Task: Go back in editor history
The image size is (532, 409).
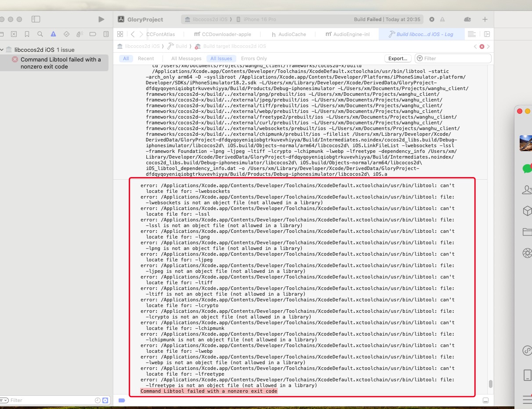Action: tap(133, 34)
